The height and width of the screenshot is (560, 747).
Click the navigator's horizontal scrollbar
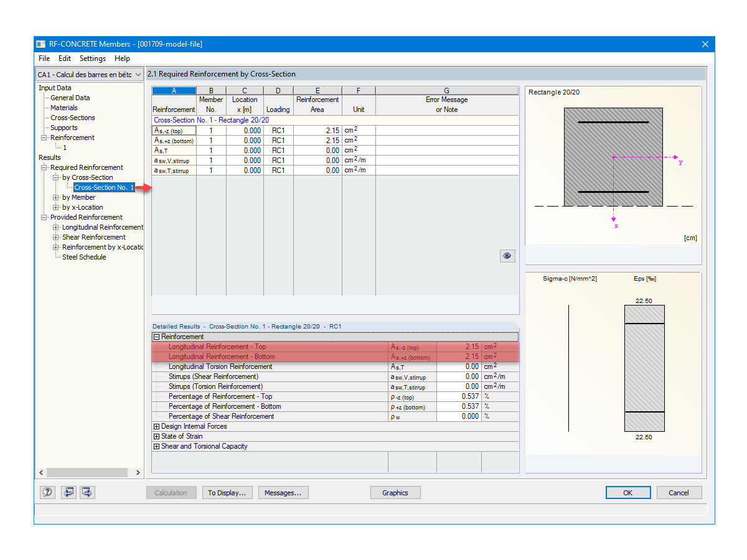(87, 472)
